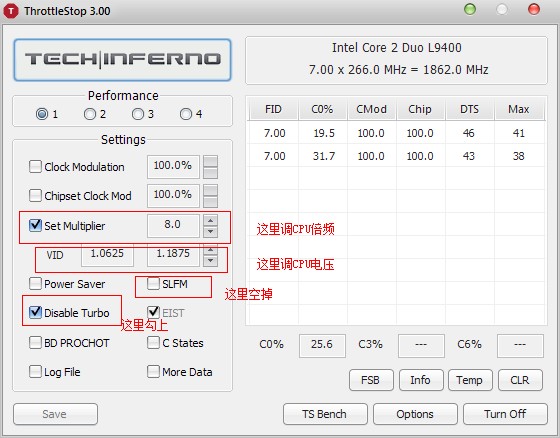
Task: Click the 19.5 C0% cell in first row
Action: (324, 133)
